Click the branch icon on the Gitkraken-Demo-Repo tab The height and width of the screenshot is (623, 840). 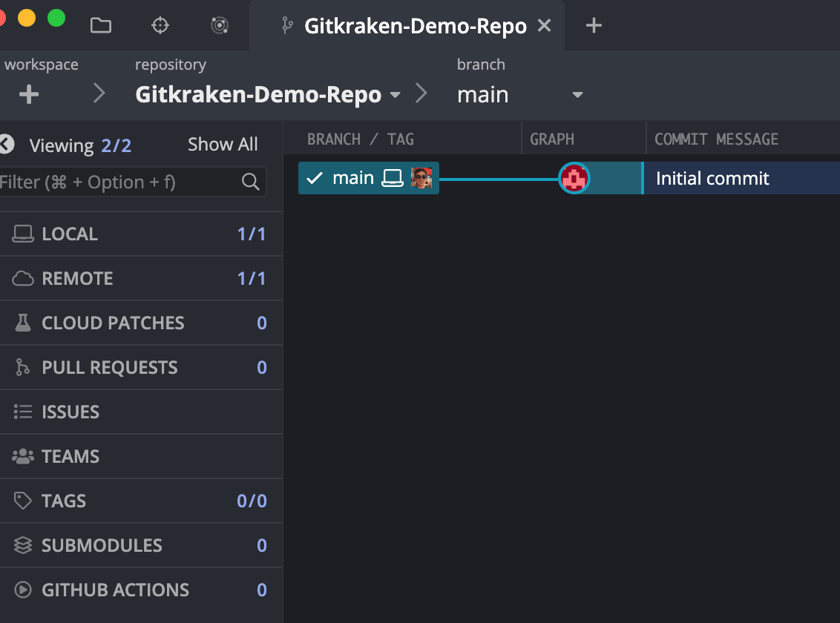coord(288,25)
